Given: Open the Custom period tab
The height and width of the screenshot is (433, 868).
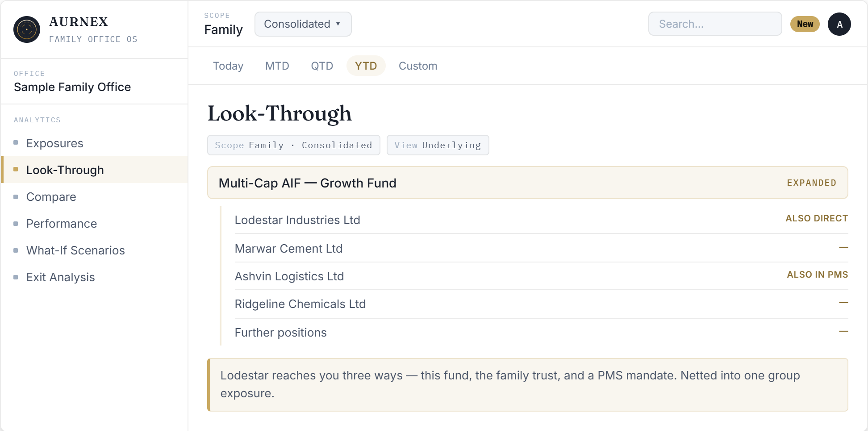Looking at the screenshot, I should tap(418, 66).
